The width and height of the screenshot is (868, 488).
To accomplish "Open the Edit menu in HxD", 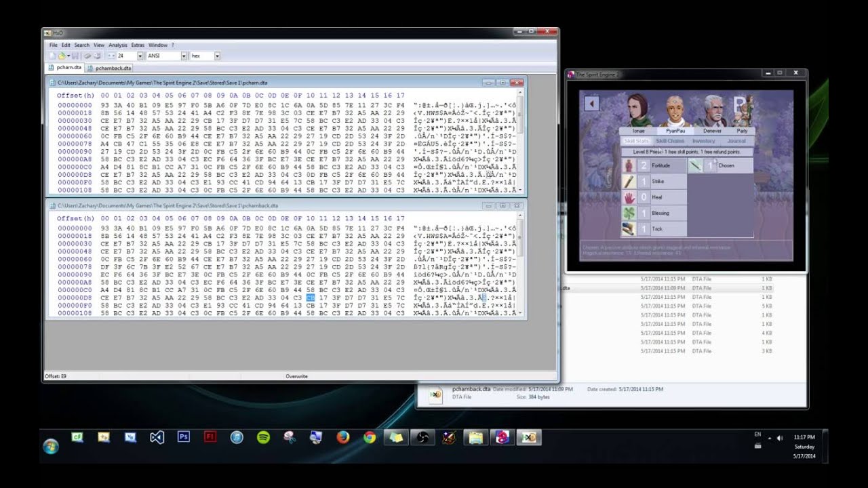I will click(x=66, y=45).
